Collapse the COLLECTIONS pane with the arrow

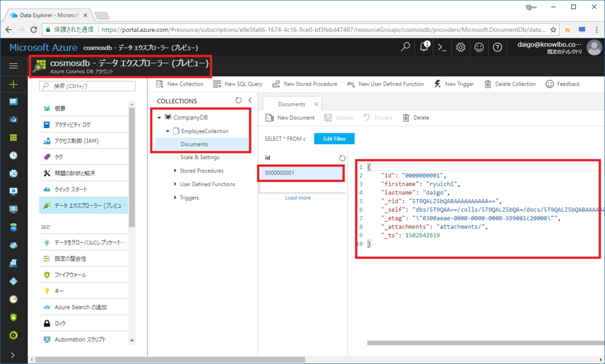250,100
